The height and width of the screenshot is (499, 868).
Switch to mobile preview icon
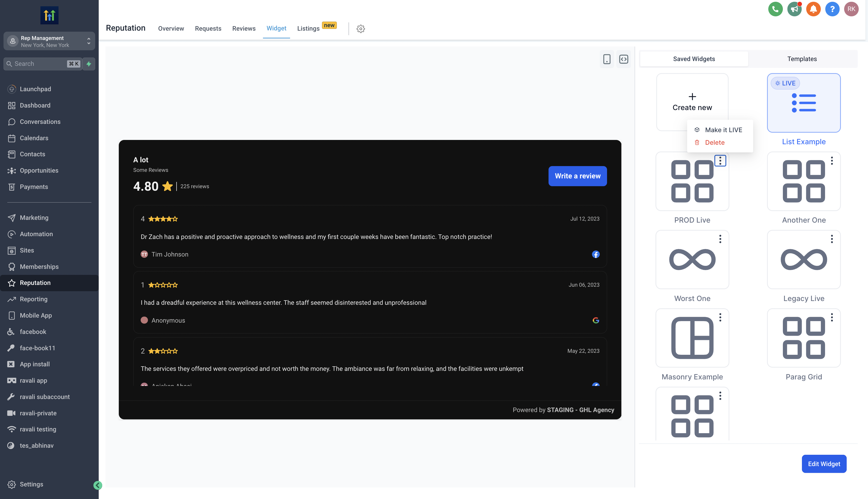(607, 59)
